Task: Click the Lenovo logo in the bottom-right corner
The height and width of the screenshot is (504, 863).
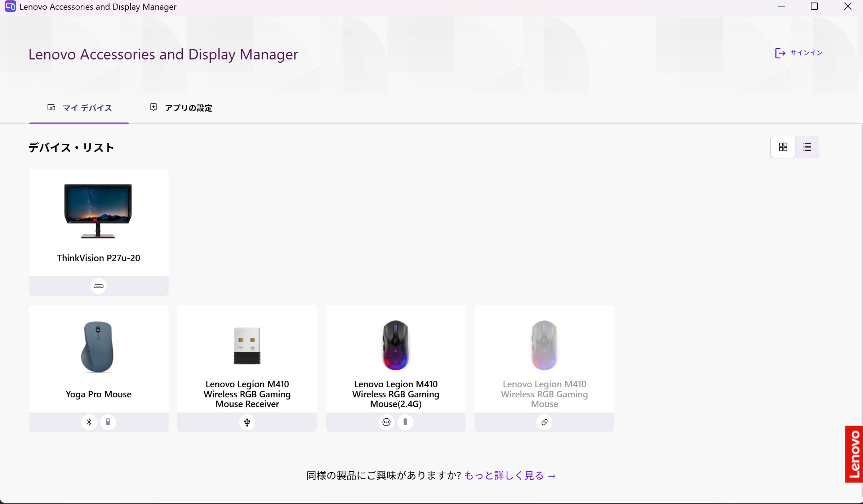Action: pos(853,454)
